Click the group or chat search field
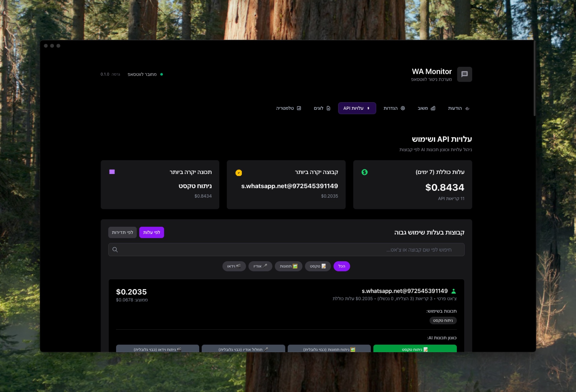 pos(286,250)
